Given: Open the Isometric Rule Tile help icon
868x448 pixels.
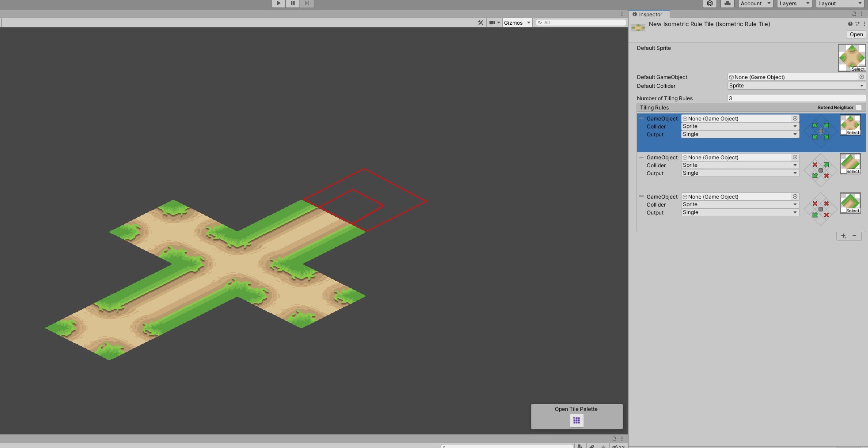Looking at the screenshot, I should 849,24.
